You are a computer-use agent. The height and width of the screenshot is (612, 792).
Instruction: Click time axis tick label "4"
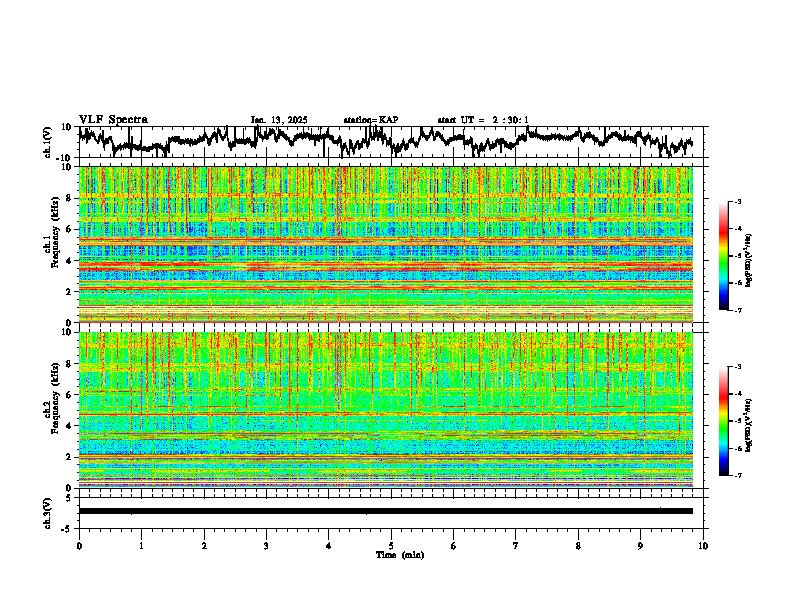point(328,546)
